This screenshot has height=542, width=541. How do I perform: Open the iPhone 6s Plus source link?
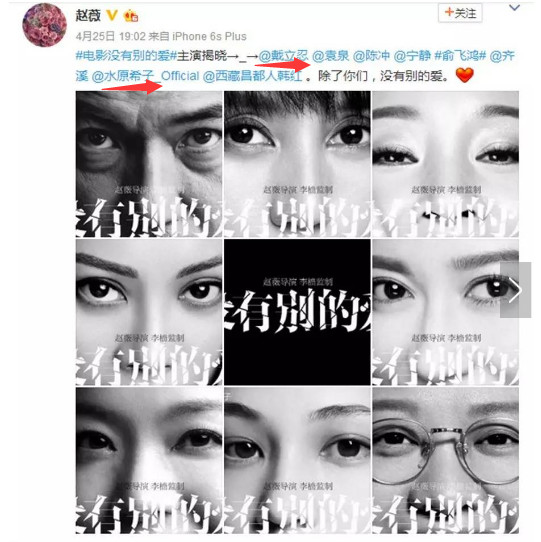pos(209,36)
